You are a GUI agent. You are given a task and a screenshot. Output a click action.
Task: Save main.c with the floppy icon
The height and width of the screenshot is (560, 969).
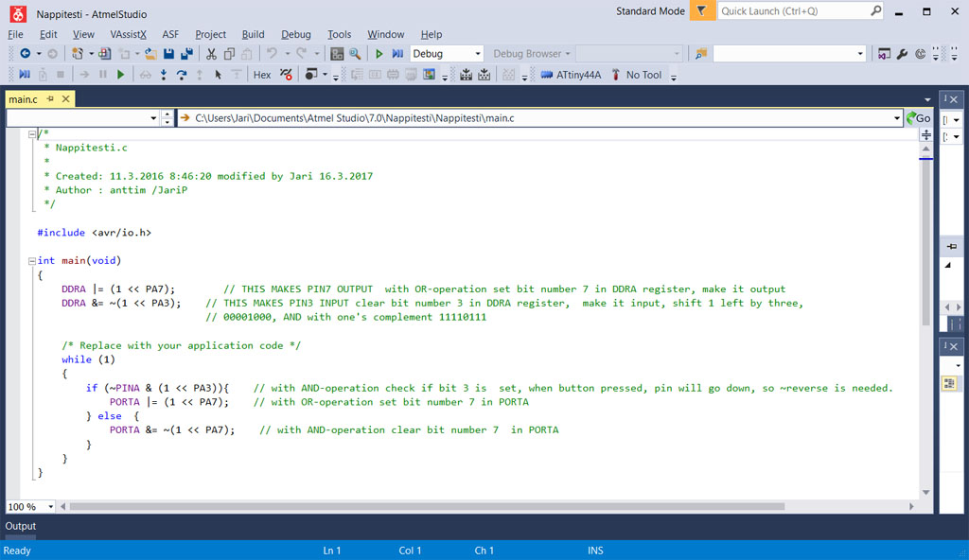pyautogui.click(x=168, y=54)
